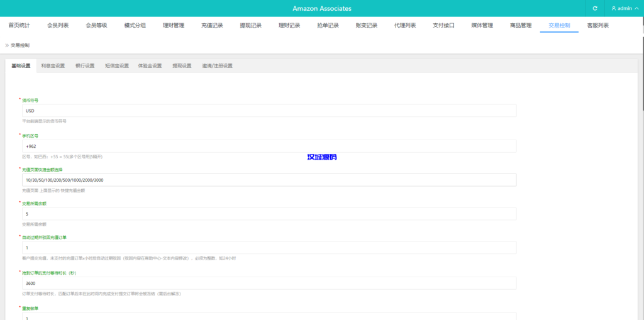
Task: Select 理财记录 menu item
Action: [x=289, y=26]
